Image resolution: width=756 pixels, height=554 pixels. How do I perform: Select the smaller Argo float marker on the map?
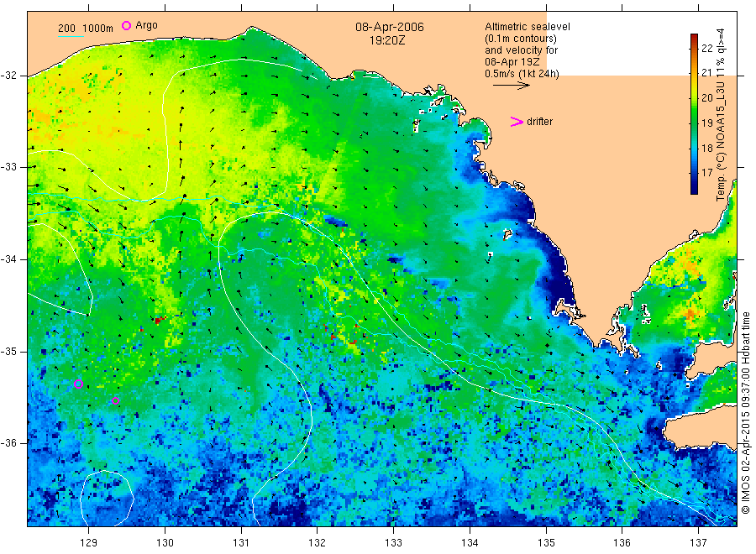tap(115, 400)
